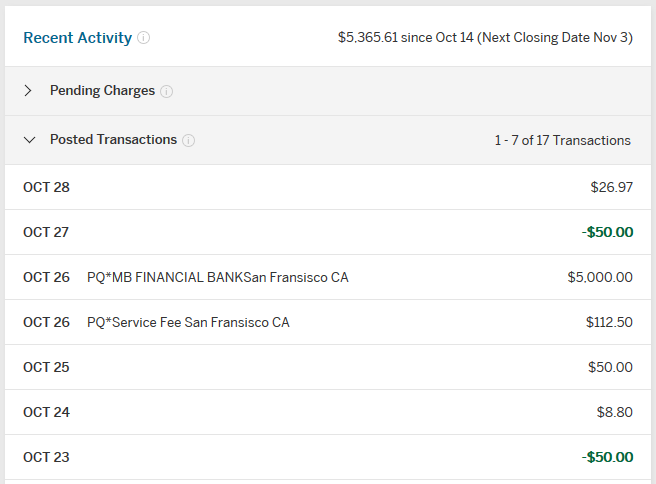
Task: Click the $5,000.00 amount
Action: tap(600, 277)
